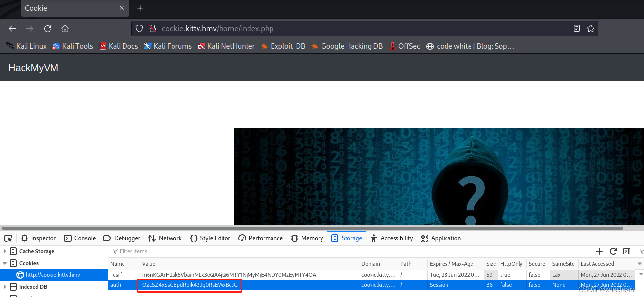Expand the Indexed DB tree node

pyautogui.click(x=5, y=287)
